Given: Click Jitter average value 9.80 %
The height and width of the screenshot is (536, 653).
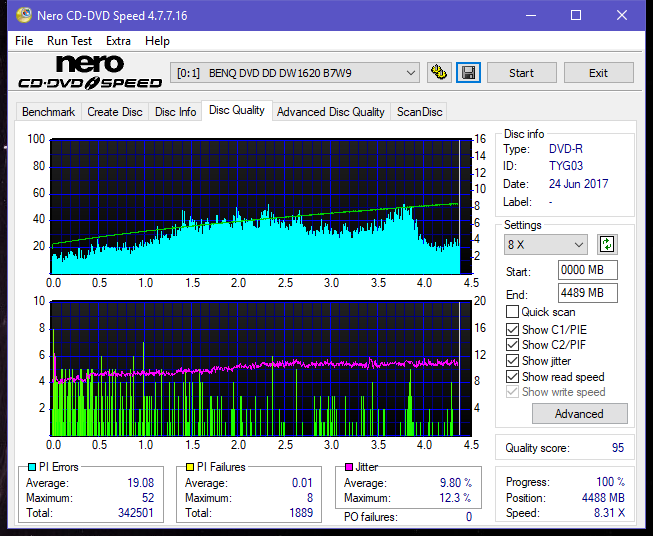Looking at the screenshot, I should 456,483.
